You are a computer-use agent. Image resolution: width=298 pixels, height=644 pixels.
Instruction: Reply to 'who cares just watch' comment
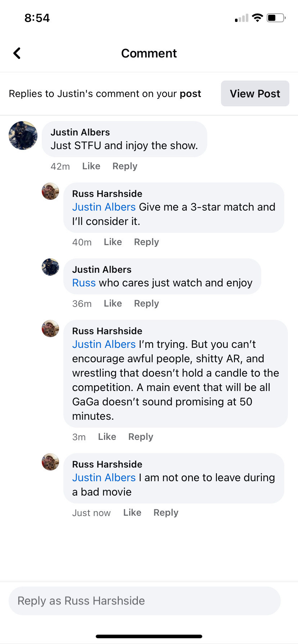pyautogui.click(x=146, y=303)
